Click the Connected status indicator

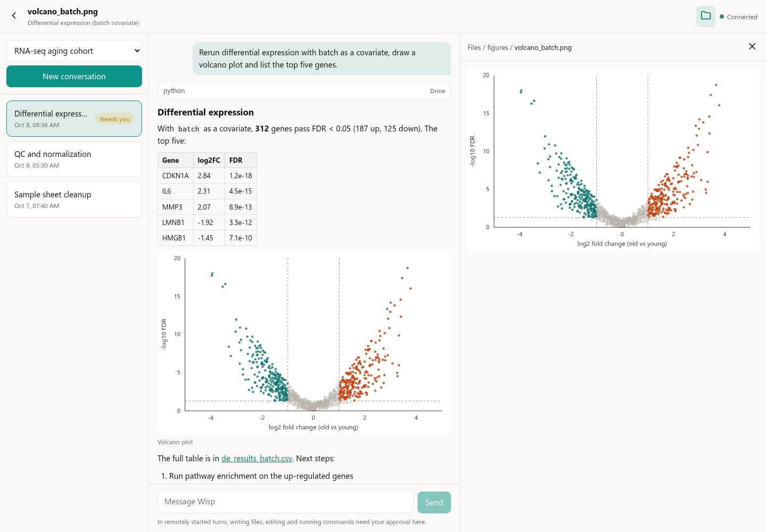[738, 17]
